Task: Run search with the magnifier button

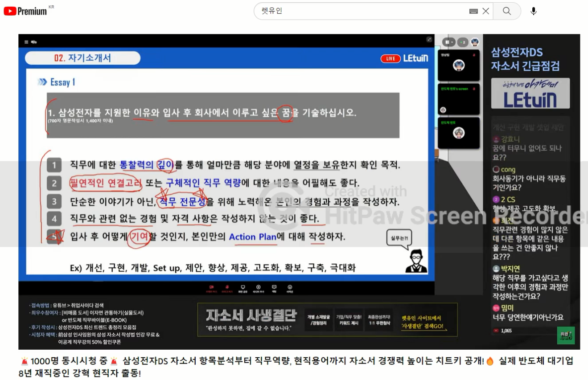Action: (x=507, y=11)
